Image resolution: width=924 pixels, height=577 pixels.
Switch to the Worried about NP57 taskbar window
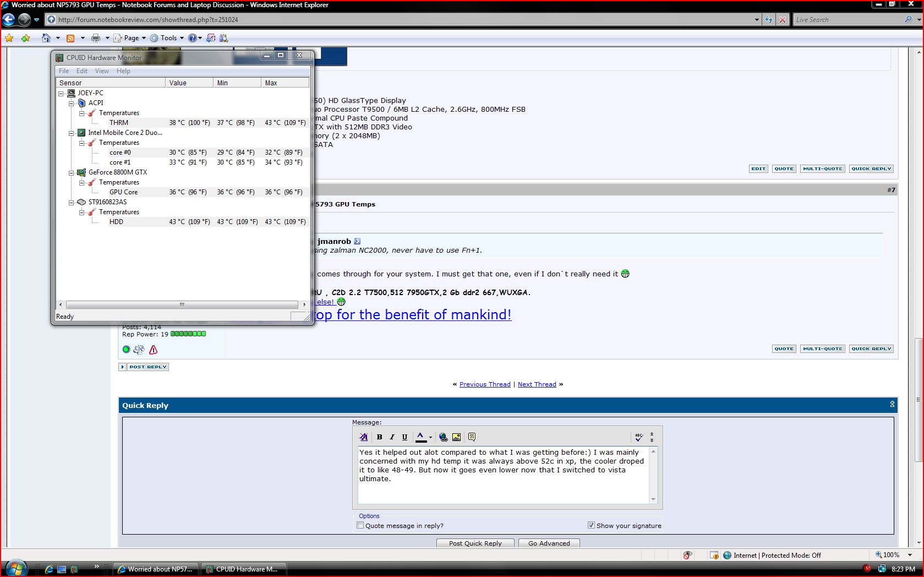pyautogui.click(x=156, y=569)
